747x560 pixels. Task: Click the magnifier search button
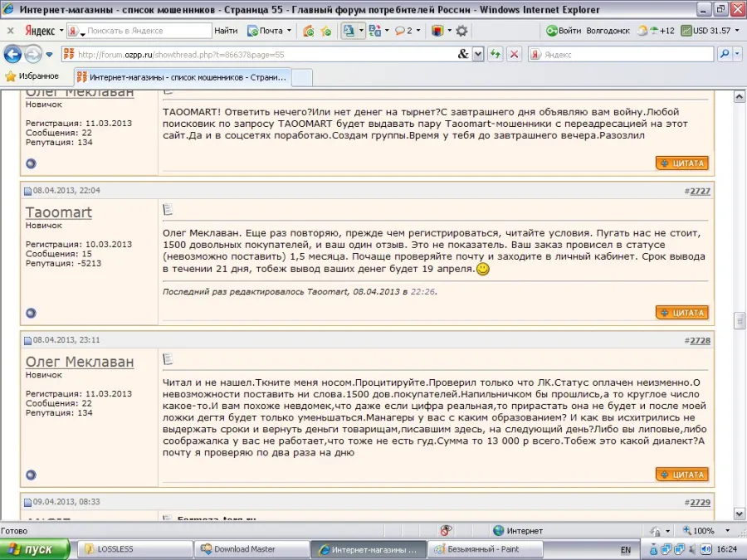tap(725, 54)
